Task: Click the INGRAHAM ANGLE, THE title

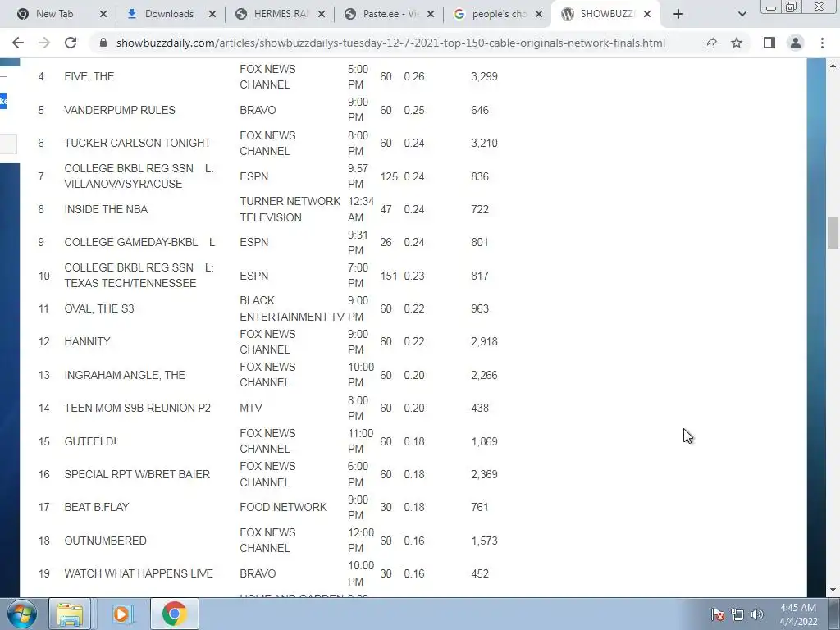Action: (x=125, y=375)
